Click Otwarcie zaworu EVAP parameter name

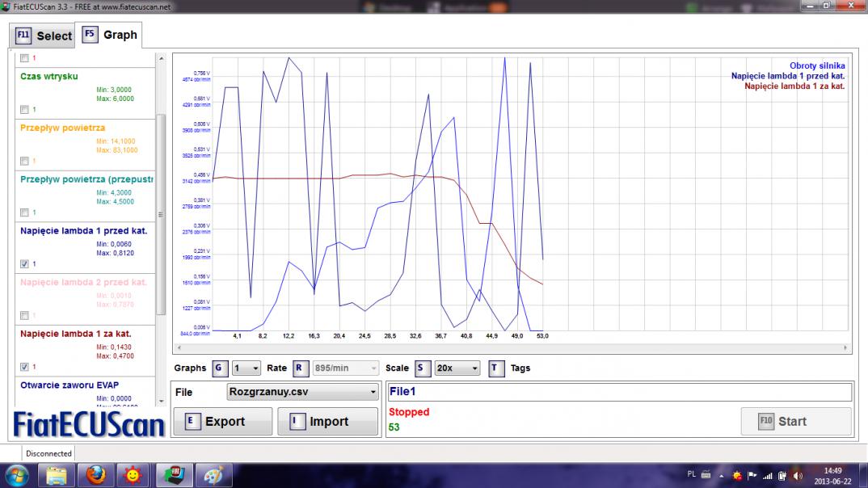click(x=70, y=385)
